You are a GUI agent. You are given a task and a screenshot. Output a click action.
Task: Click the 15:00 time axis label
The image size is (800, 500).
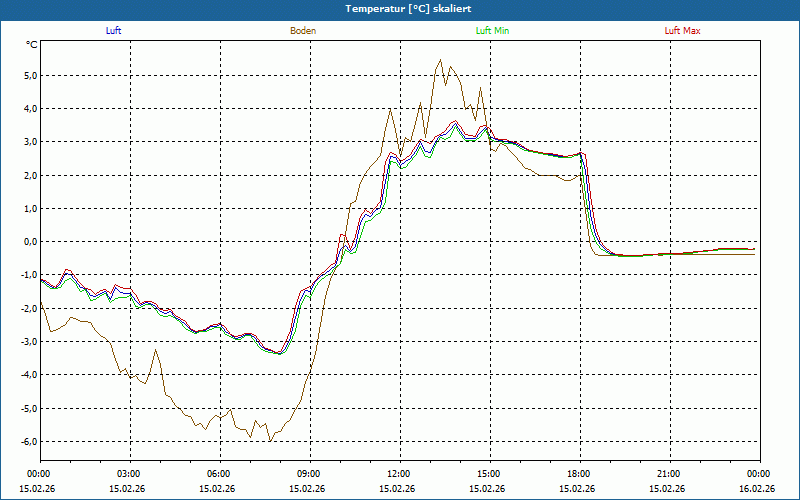(489, 474)
